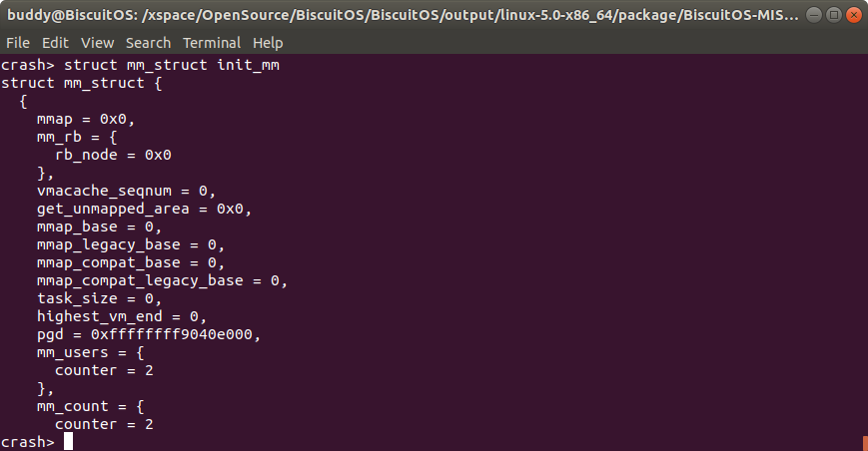Image resolution: width=868 pixels, height=451 pixels.
Task: Open the Help menu
Action: [268, 43]
